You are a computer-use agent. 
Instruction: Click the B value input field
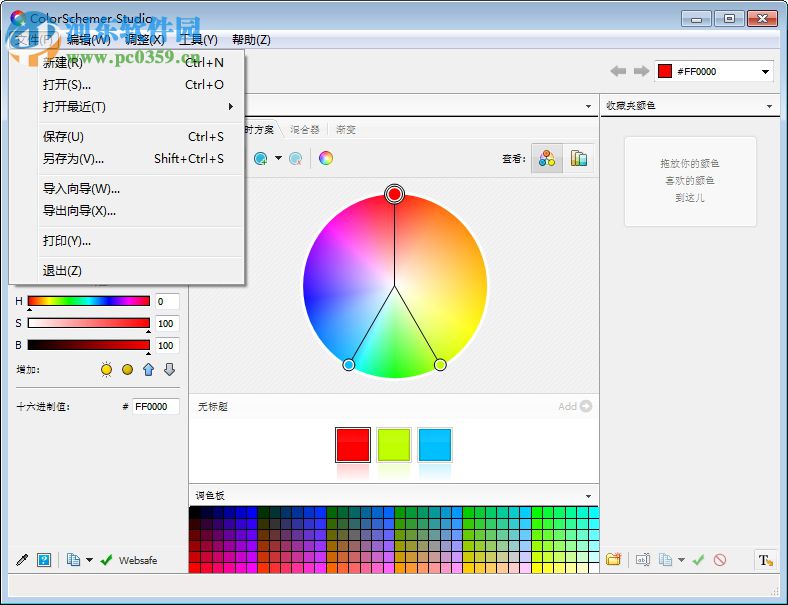(x=167, y=346)
